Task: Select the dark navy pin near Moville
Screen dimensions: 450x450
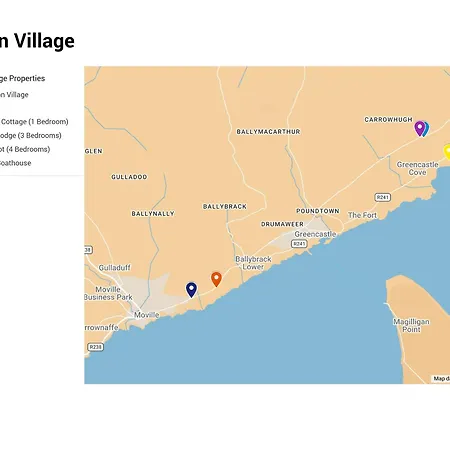Action: (191, 290)
